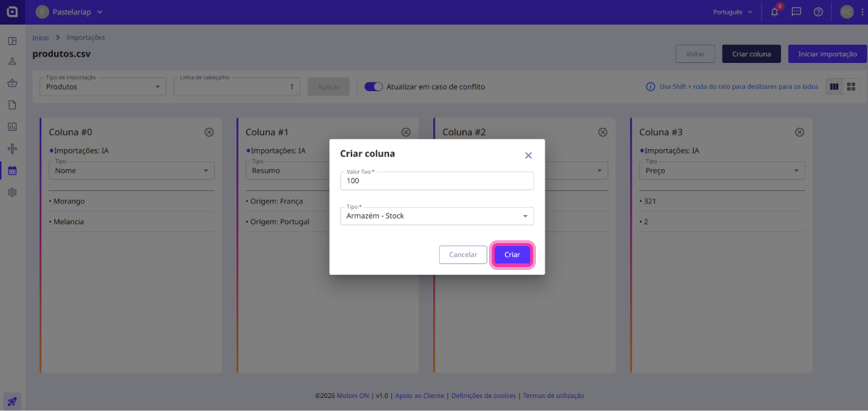
Task: Click the produtos.csv file title
Action: coord(61,54)
